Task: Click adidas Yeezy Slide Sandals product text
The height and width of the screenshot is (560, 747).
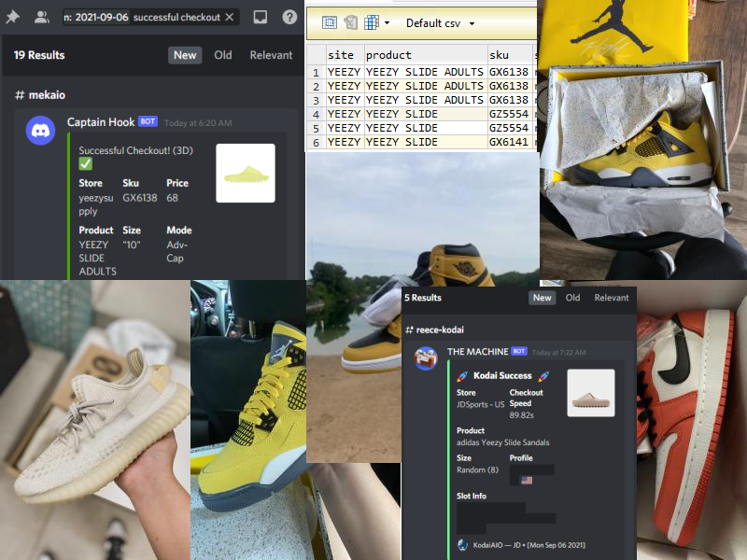Action: 502,442
